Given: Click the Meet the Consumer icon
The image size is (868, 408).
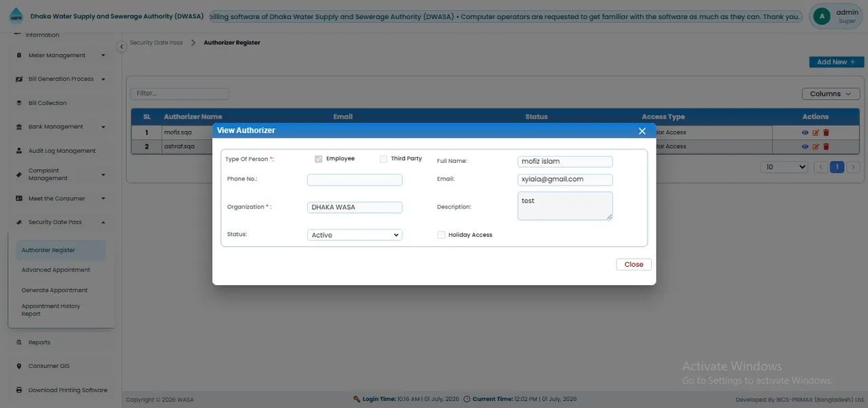Looking at the screenshot, I should point(20,199).
